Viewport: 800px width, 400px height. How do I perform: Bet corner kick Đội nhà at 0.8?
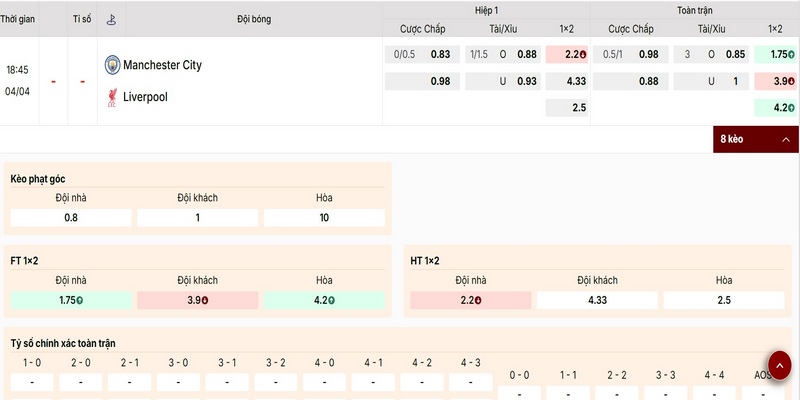pyautogui.click(x=71, y=217)
